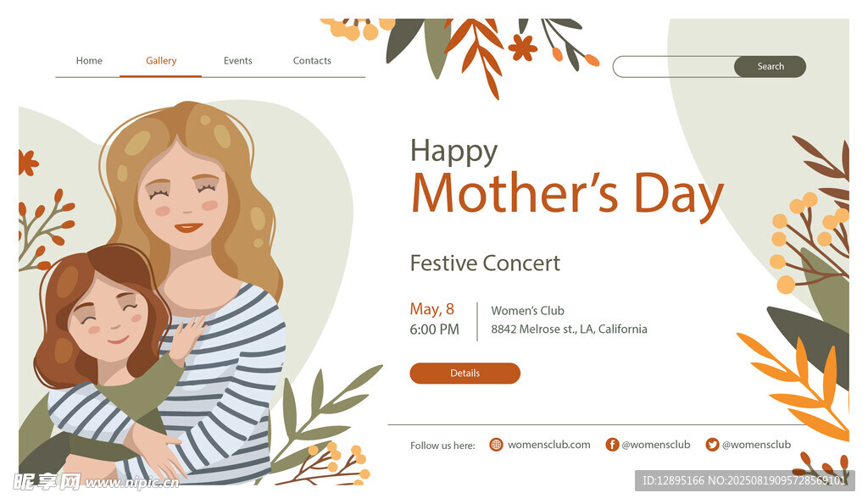Click the 8842 Melrose st. address

569,330
